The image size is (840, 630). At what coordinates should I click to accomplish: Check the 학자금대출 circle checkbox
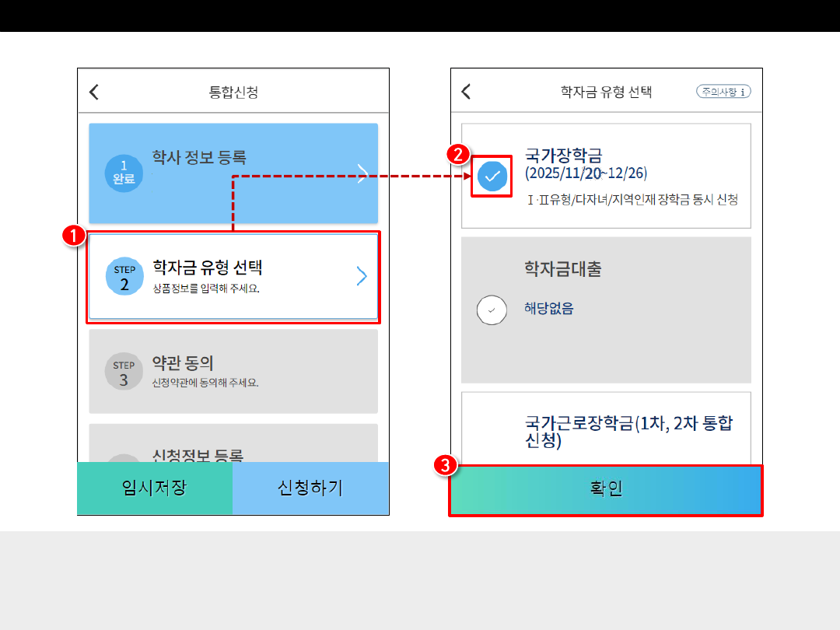(492, 310)
